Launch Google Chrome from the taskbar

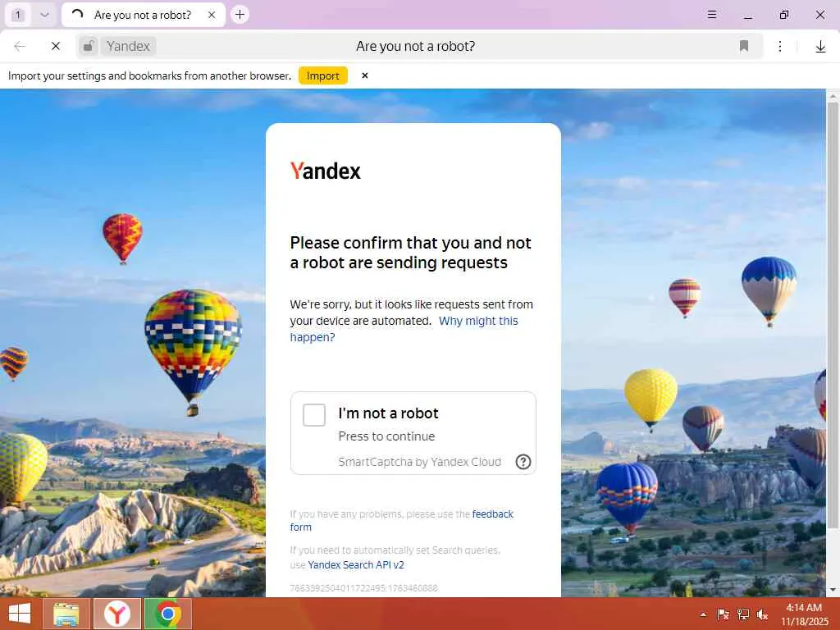[167, 614]
